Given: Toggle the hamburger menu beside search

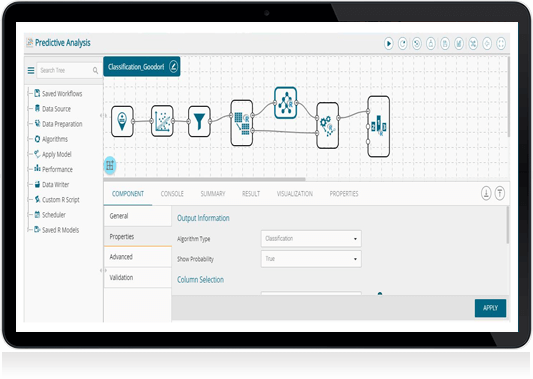Looking at the screenshot, I should [31, 70].
